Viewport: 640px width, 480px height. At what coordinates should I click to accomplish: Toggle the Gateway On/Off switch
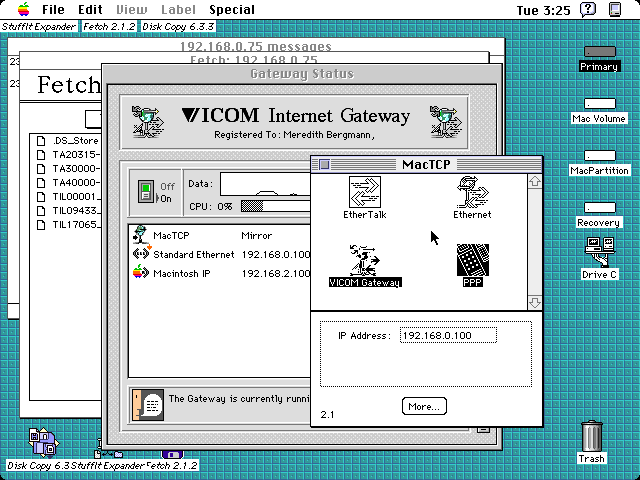146,191
